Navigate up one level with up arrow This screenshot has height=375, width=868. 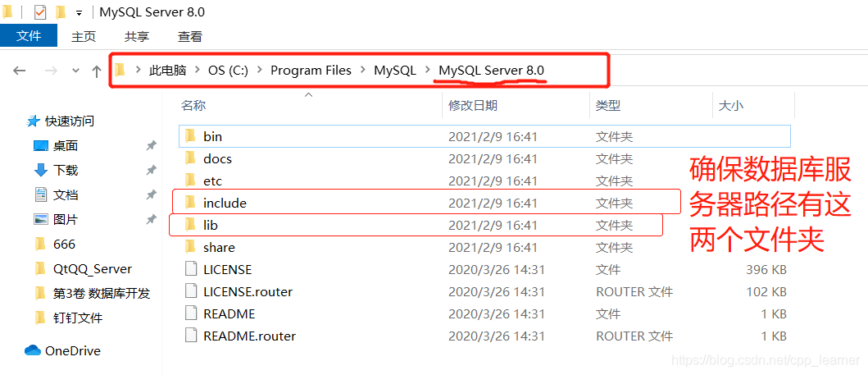[97, 71]
